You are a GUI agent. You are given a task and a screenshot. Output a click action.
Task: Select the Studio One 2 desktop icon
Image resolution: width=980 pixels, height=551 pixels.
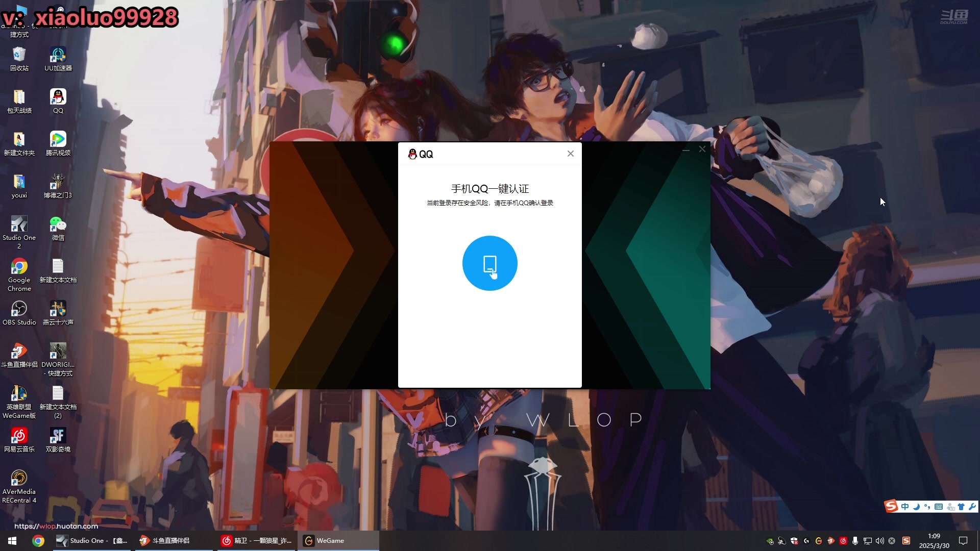pyautogui.click(x=19, y=232)
